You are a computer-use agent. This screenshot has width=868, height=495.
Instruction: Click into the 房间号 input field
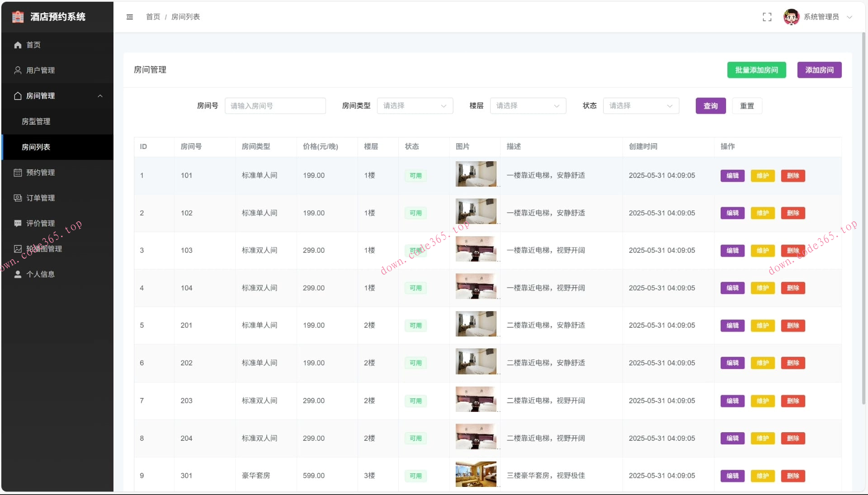[275, 106]
